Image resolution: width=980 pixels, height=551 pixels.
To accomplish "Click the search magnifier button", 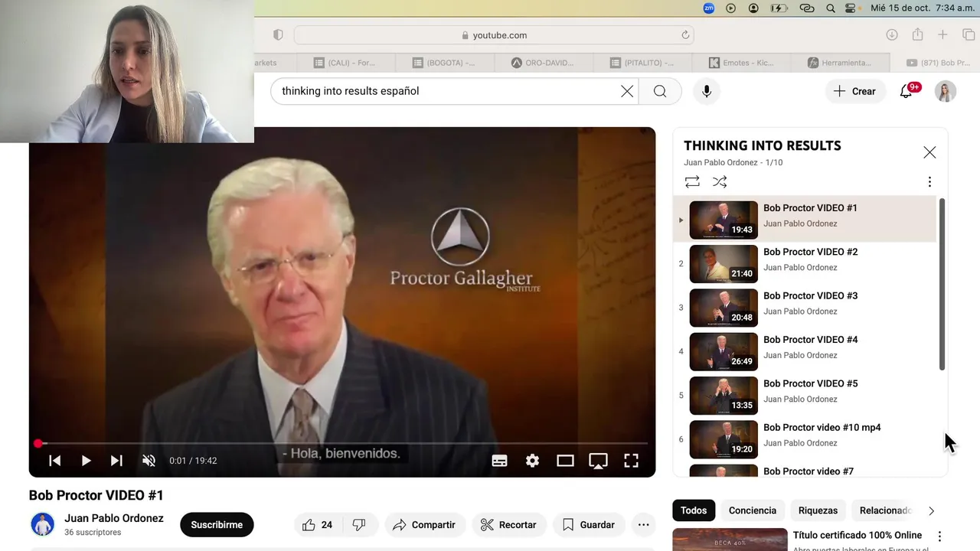I will pos(660,91).
